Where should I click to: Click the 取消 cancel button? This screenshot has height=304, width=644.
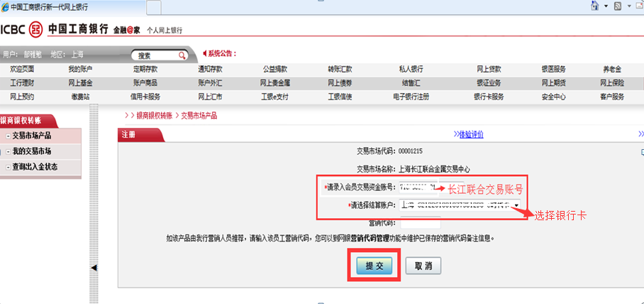(x=423, y=266)
